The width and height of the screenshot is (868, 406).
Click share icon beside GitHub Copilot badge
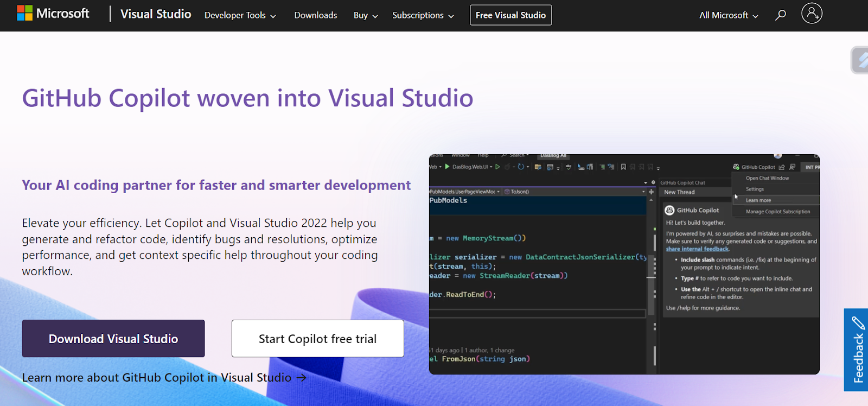click(x=782, y=167)
